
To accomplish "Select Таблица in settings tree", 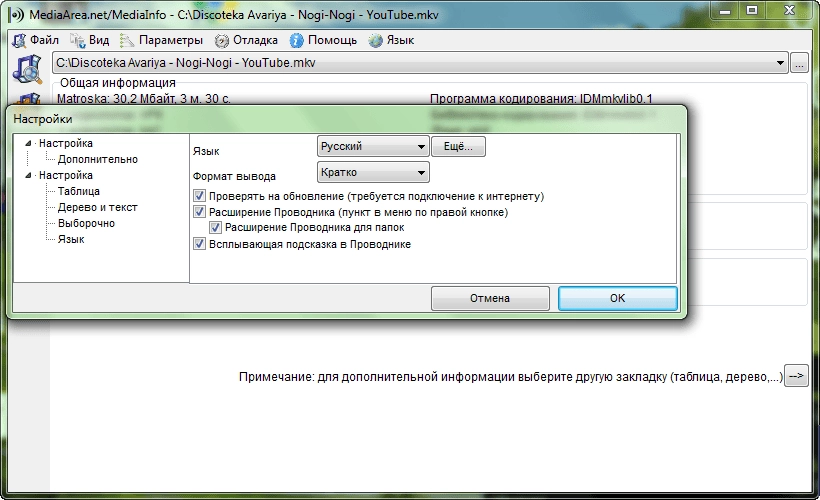I will point(79,191).
